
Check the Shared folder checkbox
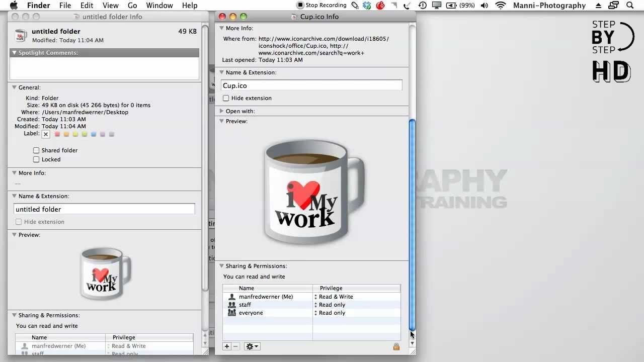click(36, 150)
